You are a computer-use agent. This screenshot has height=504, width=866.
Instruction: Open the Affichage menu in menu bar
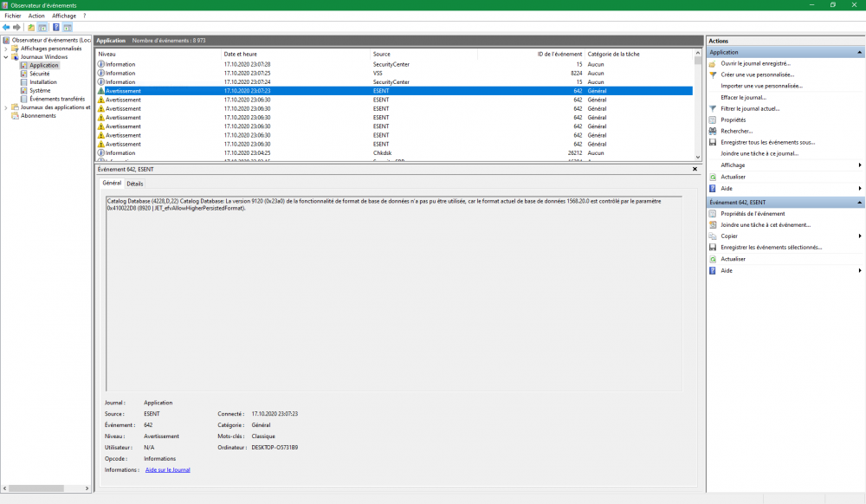[x=64, y=16]
